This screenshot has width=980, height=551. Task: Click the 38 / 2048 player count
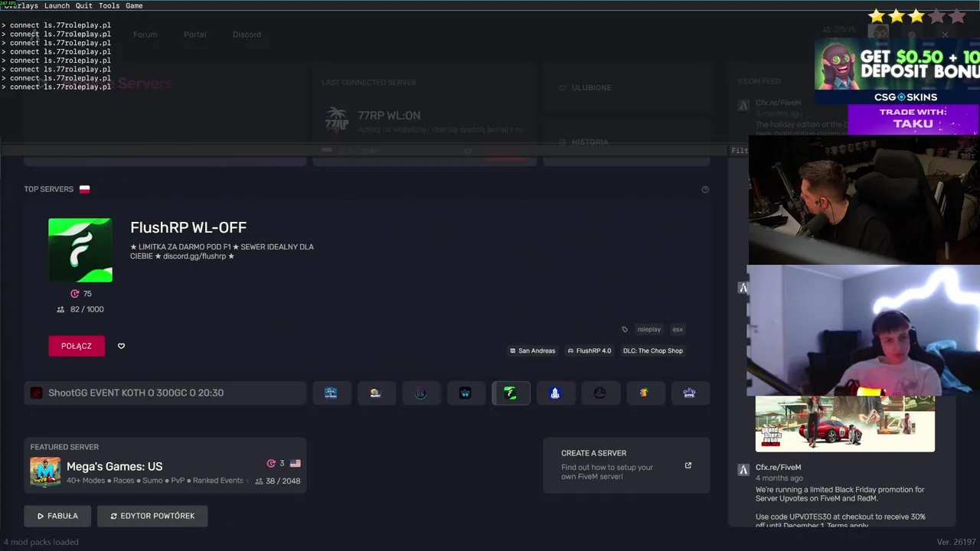(277, 481)
